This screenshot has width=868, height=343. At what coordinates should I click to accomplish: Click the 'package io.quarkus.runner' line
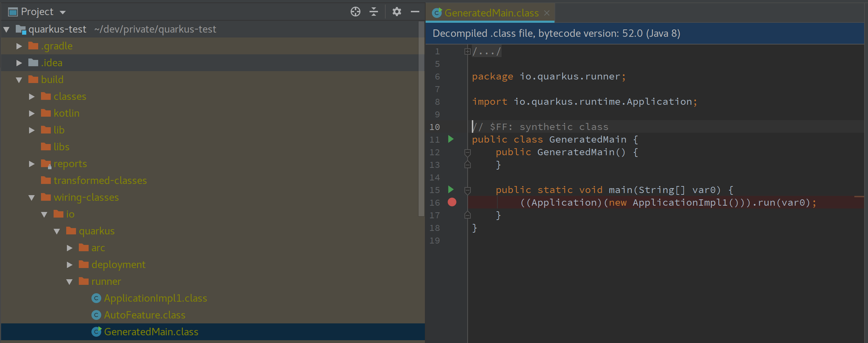pos(549,76)
